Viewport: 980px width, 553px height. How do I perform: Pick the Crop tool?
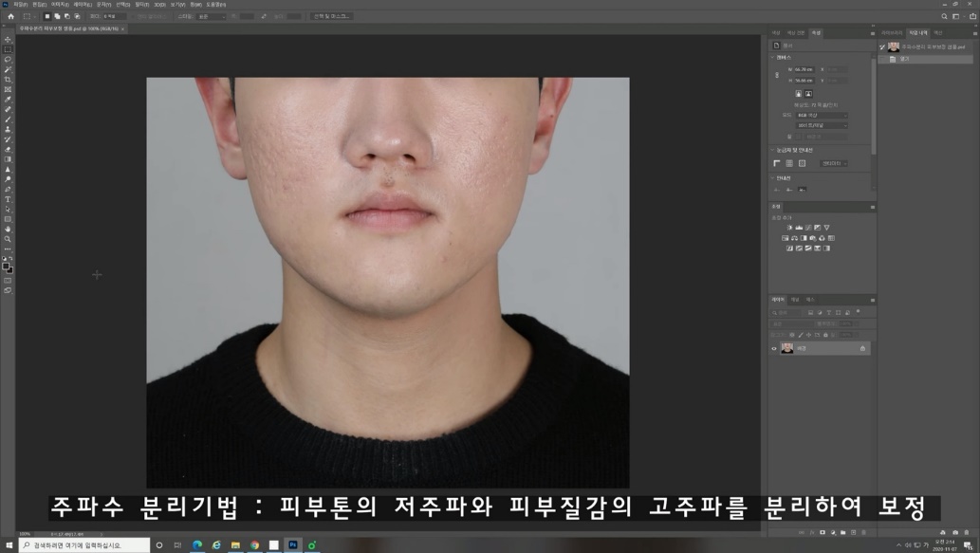pyautogui.click(x=8, y=80)
